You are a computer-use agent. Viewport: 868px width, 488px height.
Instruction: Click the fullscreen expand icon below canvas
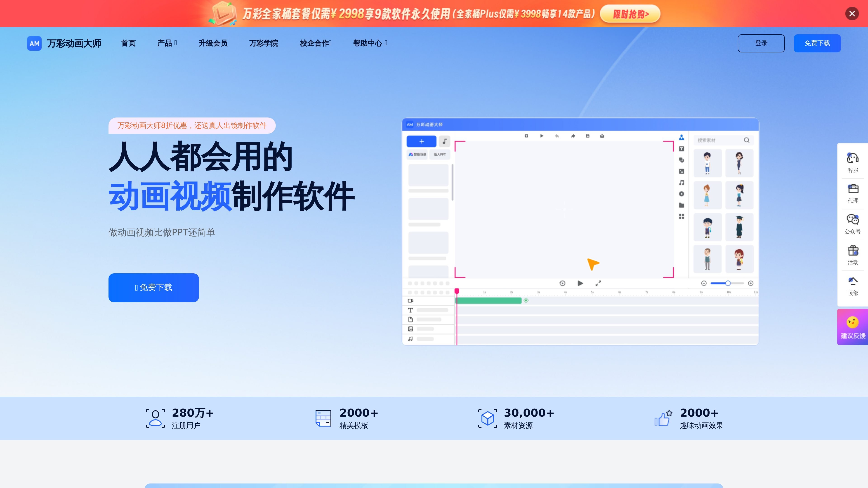pyautogui.click(x=598, y=284)
